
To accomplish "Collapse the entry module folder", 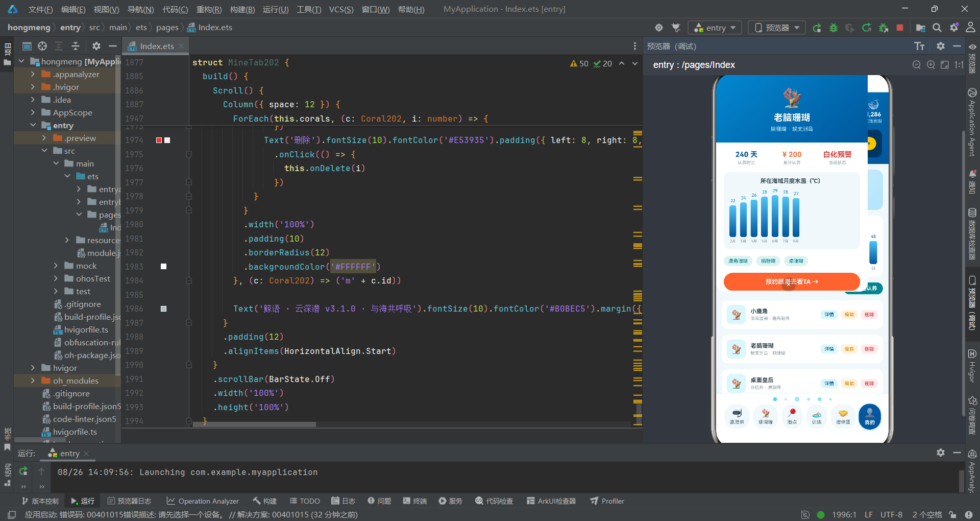I will [x=33, y=125].
